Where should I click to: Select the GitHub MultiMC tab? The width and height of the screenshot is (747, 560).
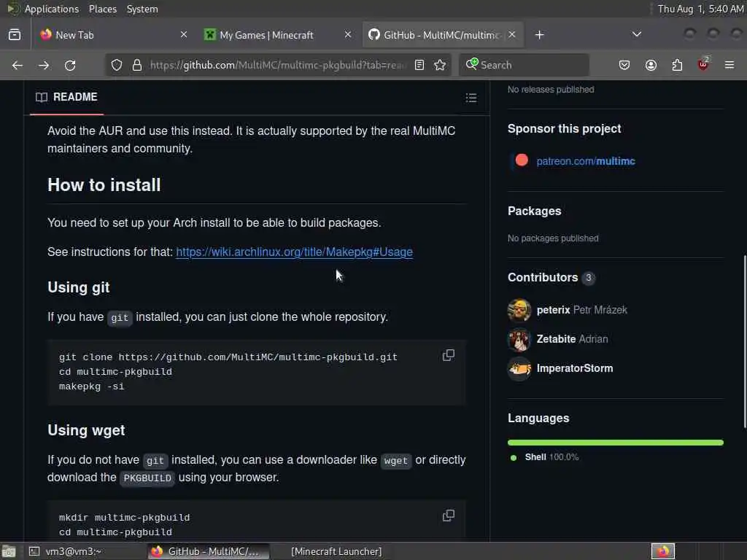(443, 35)
